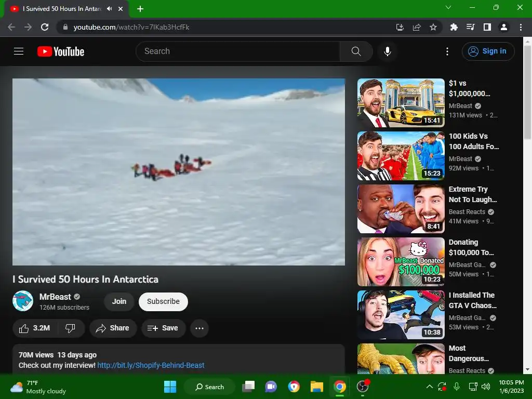Open '$1 vs $1,000,000' video thumbnail

tap(401, 103)
